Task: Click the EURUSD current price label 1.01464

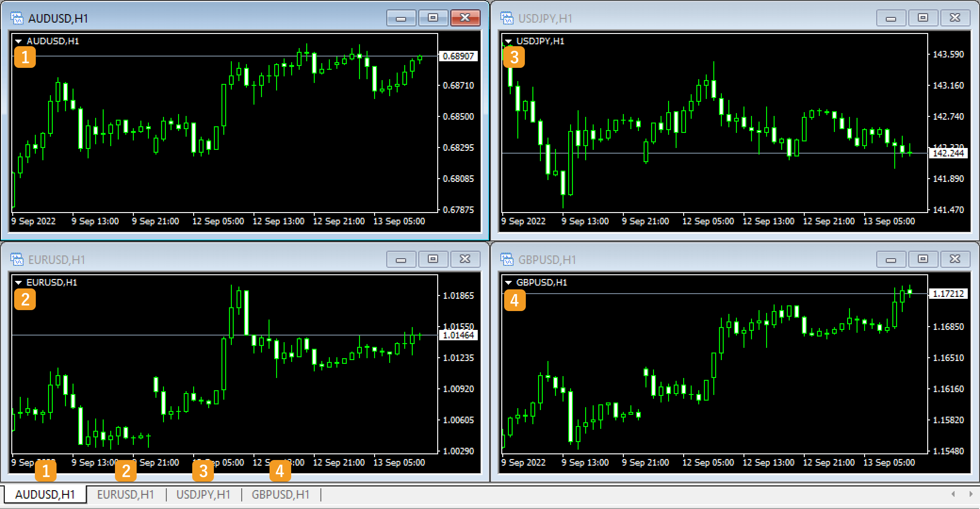Action: (x=458, y=335)
